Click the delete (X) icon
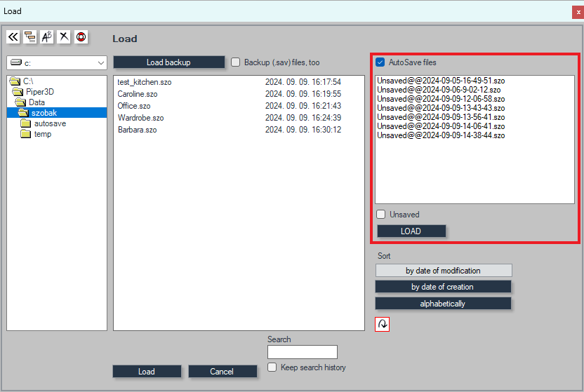This screenshot has width=584, height=392. click(x=64, y=37)
